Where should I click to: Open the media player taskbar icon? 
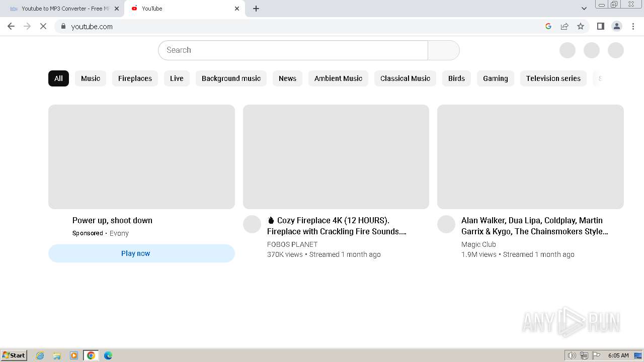[74, 355]
